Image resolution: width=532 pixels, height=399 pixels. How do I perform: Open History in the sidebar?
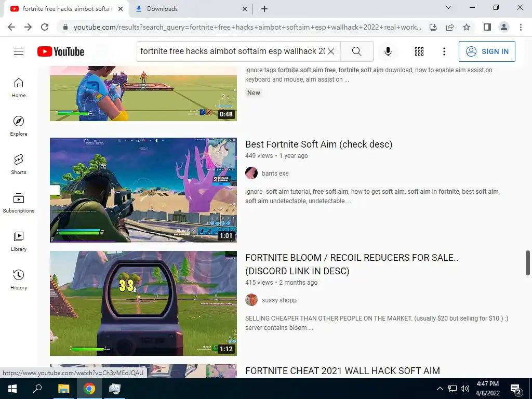pyautogui.click(x=19, y=280)
